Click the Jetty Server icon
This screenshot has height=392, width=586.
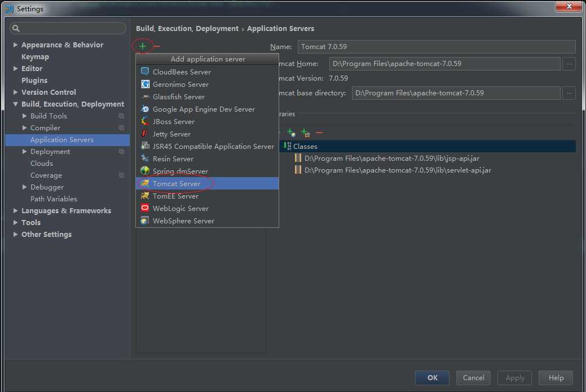[145, 134]
